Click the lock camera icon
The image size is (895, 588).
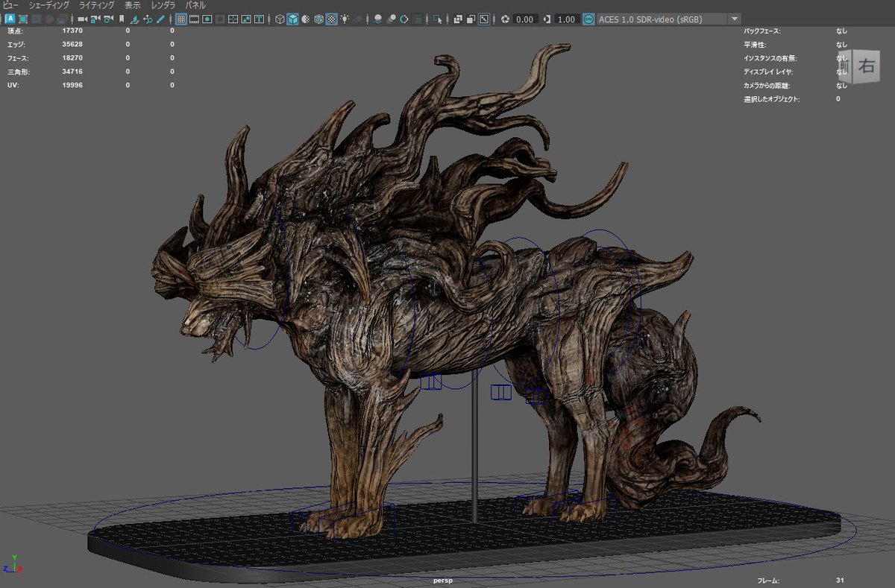tap(95, 19)
